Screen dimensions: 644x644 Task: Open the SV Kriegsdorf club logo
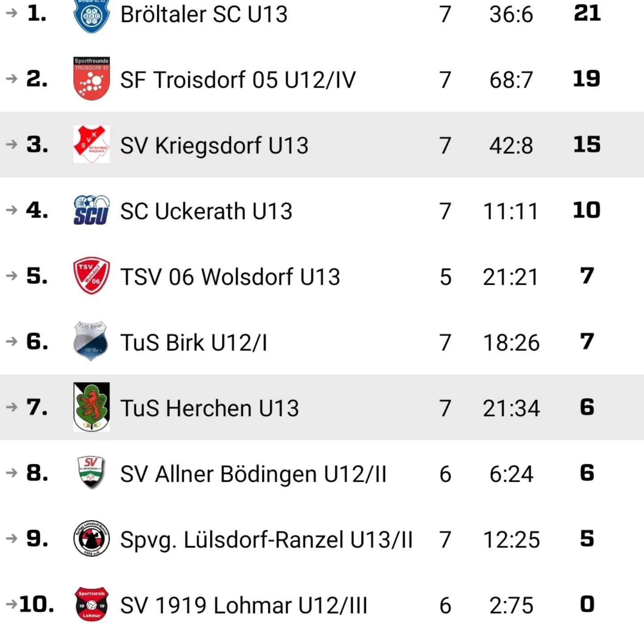pyautogui.click(x=91, y=144)
